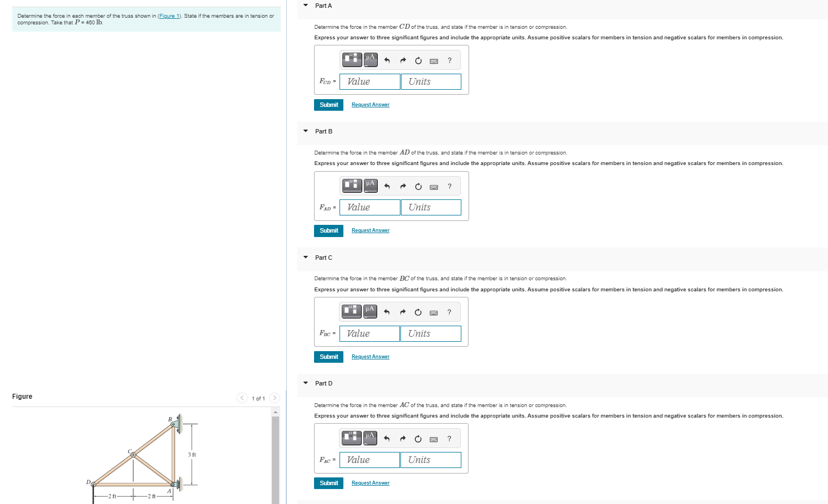The height and width of the screenshot is (504, 828).
Task: Click the redo arrow in Part C toolbar
Action: click(403, 312)
